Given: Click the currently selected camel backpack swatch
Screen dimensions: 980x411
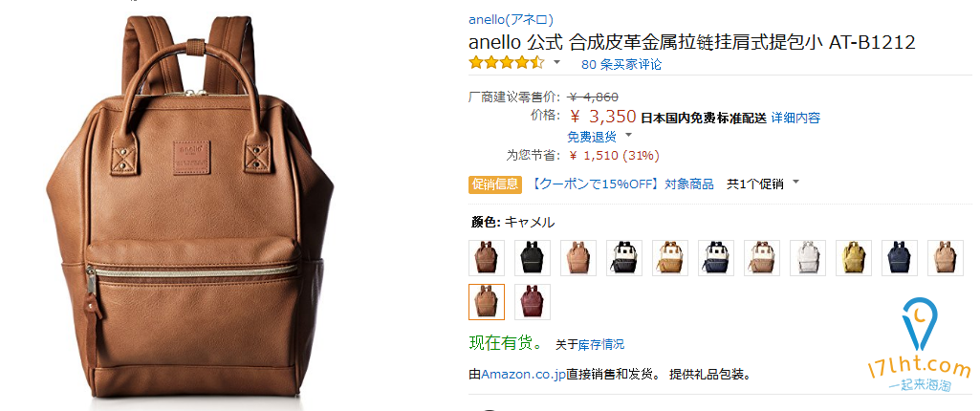Looking at the screenshot, I should click(487, 302).
